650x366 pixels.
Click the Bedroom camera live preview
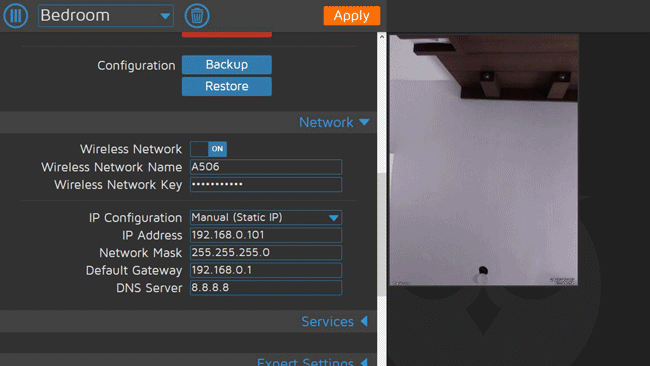483,160
